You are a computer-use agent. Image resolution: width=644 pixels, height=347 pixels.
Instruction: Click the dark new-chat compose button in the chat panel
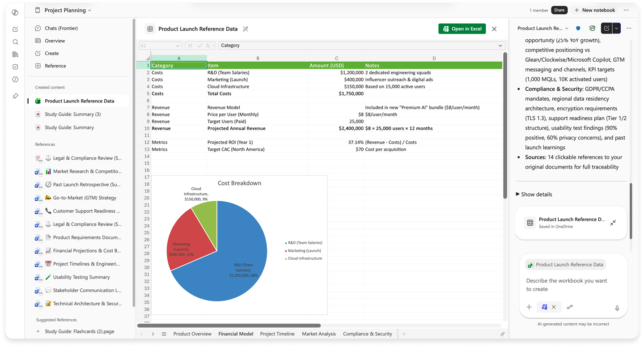pyautogui.click(x=606, y=28)
